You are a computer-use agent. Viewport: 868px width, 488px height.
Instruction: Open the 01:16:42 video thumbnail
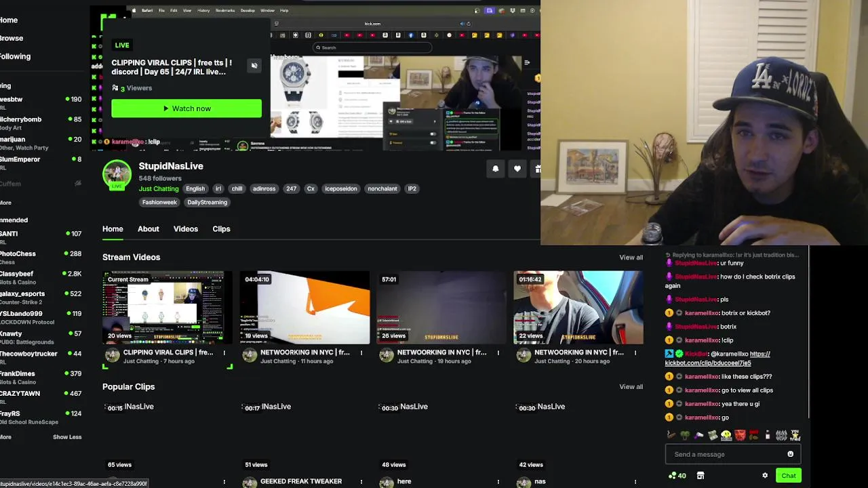point(578,308)
